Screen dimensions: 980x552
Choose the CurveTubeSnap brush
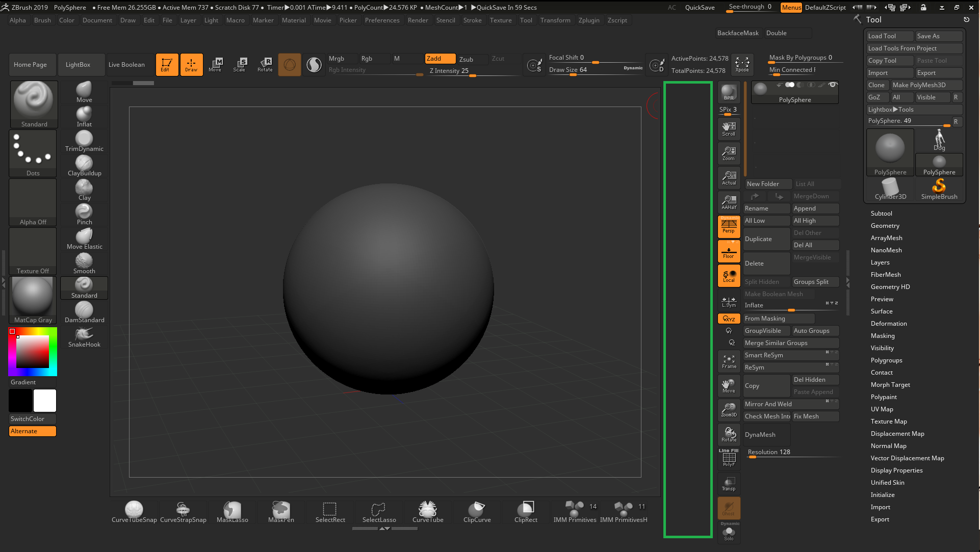134,512
